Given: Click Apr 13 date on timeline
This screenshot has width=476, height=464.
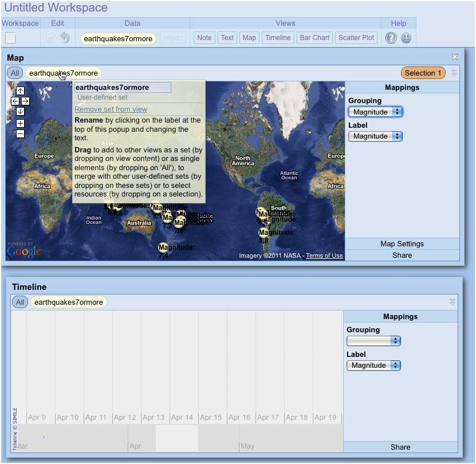Looking at the screenshot, I should click(x=154, y=418).
